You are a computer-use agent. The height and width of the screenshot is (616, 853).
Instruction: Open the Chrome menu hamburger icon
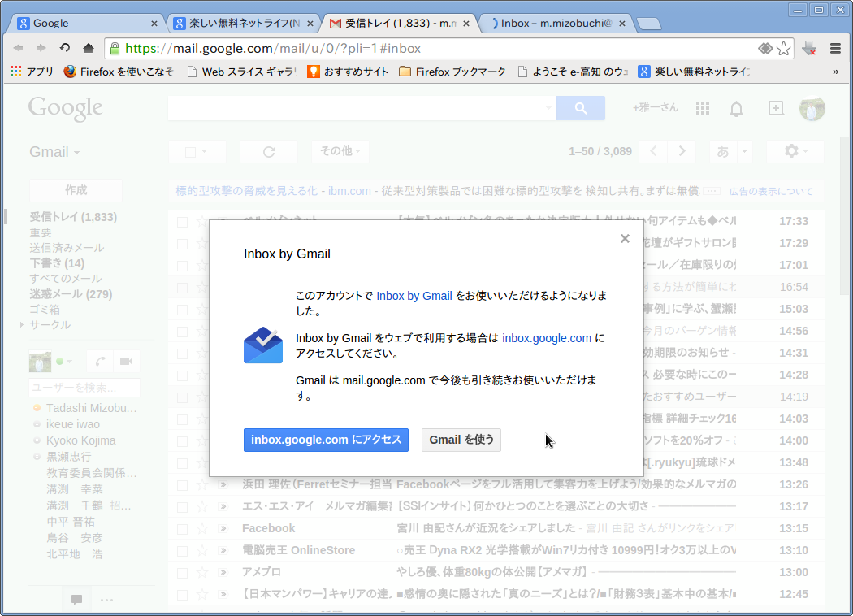(836, 49)
